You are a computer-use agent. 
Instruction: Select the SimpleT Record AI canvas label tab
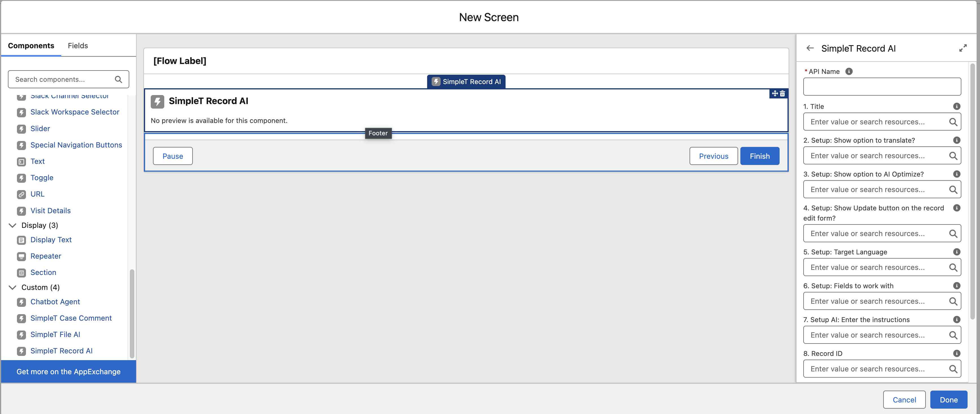466,82
